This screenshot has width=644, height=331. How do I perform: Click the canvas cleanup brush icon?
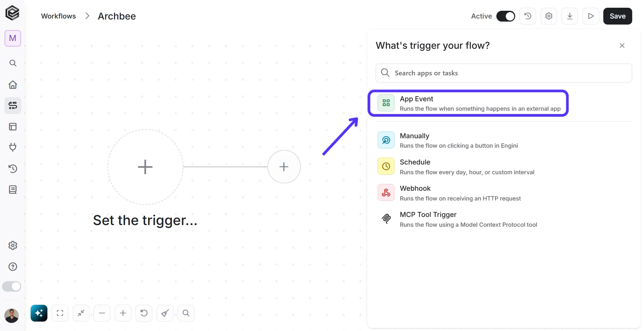tap(165, 313)
